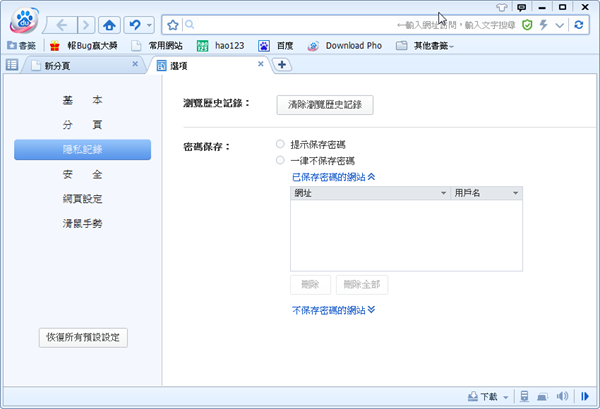This screenshot has width=600, height=409.
Task: Open the 報Bug贏大獎 bookmark
Action: (84, 46)
